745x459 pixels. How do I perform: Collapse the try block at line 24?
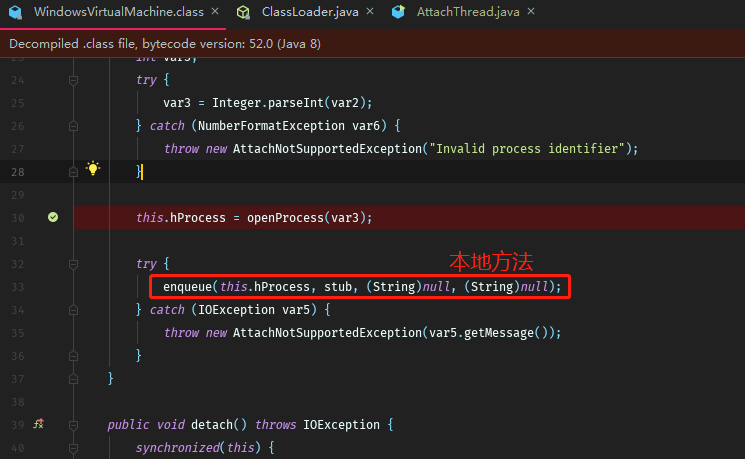tap(73, 80)
